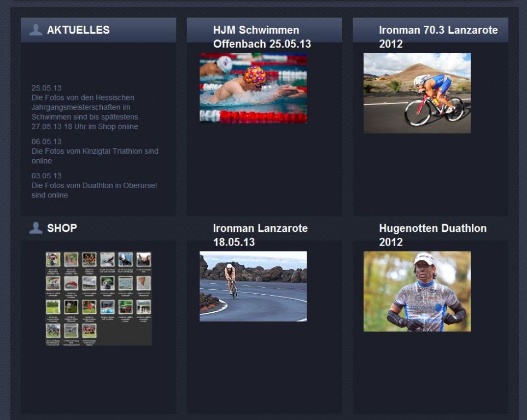Open Ironman 70.3 Lanzarote 2012 title link
Screen dimensions: 527x420
coord(438,37)
